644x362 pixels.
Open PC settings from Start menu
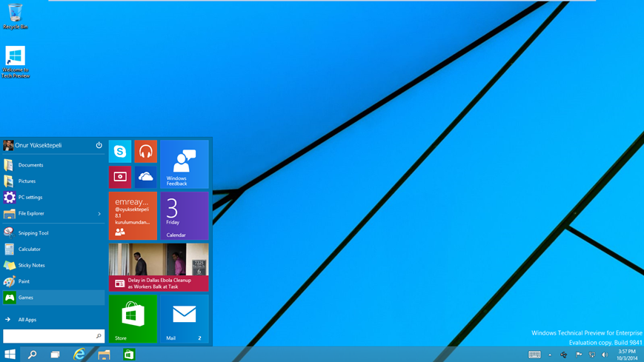point(30,198)
